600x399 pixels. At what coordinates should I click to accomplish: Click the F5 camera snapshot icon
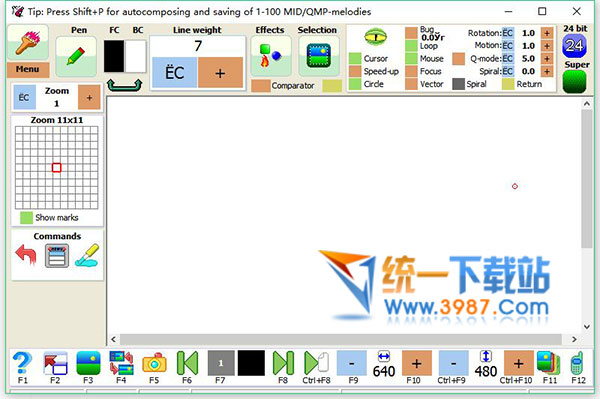point(154,363)
